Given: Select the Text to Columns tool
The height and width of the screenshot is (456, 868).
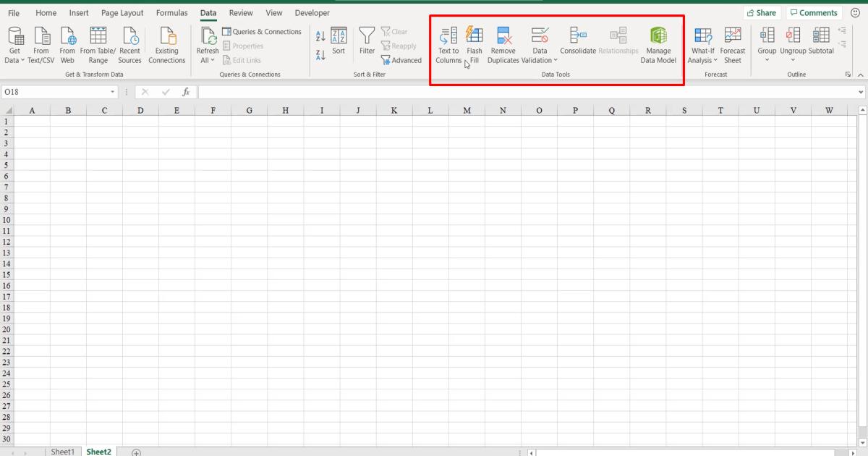Looking at the screenshot, I should 448,45.
